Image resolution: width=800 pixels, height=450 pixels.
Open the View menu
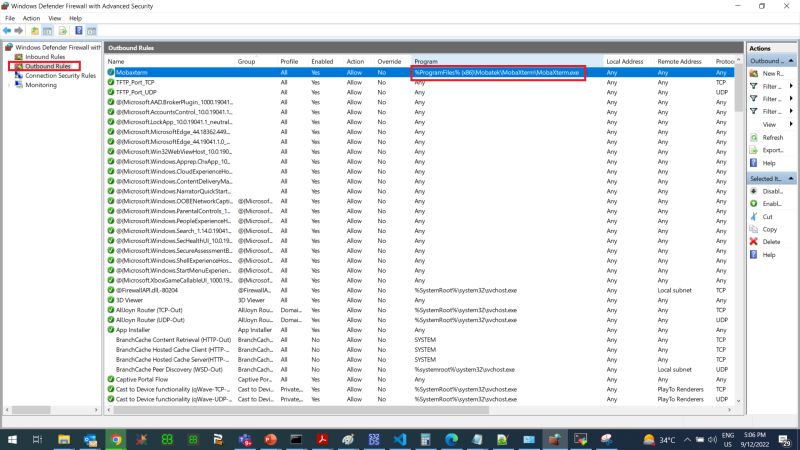(55, 18)
